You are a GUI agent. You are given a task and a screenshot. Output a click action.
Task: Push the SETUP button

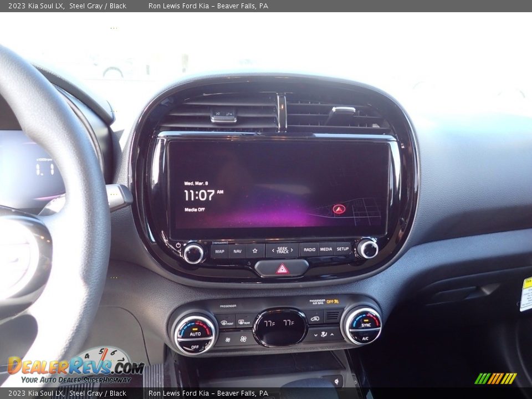pyautogui.click(x=342, y=249)
